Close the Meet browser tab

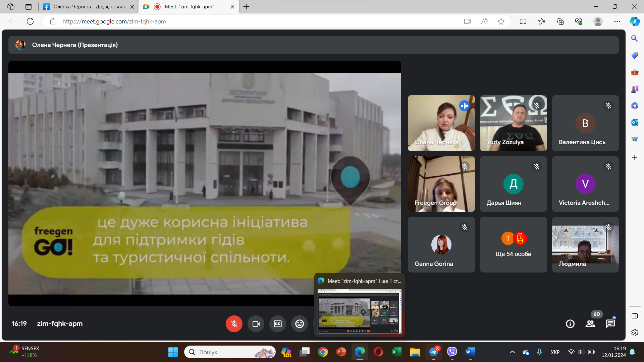tap(232, 7)
